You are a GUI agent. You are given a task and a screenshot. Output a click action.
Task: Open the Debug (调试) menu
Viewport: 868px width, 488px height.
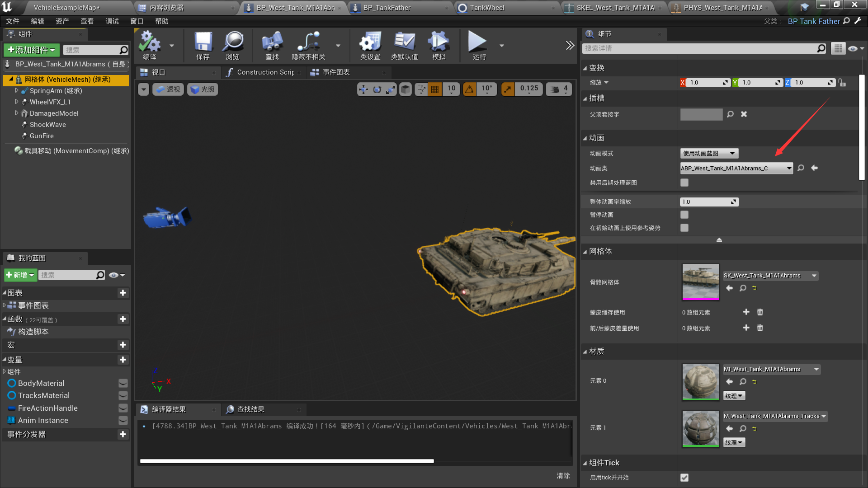click(x=112, y=21)
